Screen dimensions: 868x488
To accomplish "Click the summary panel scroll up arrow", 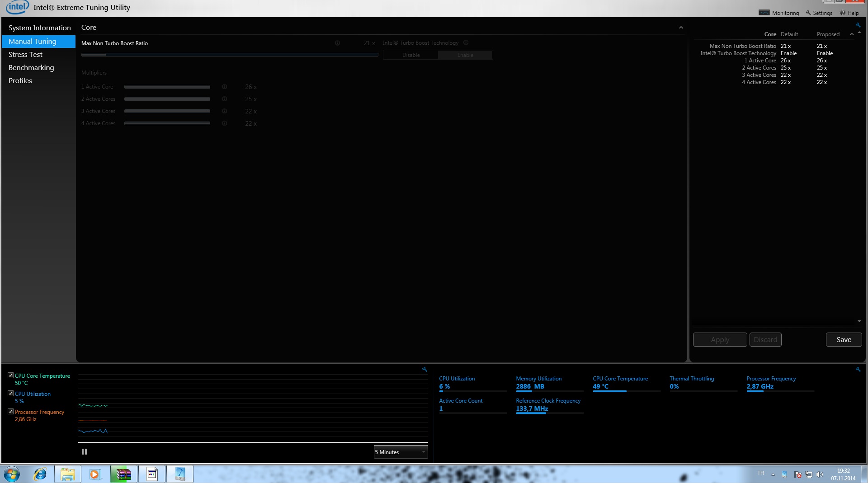I will click(859, 33).
